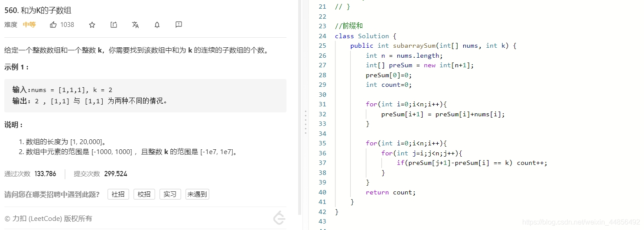Click the submission count 299,524

click(116, 174)
